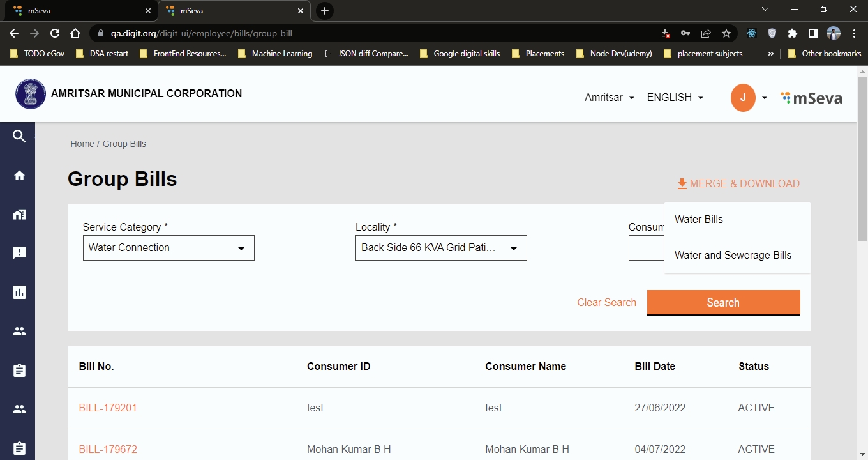Viewport: 868px width, 460px height.
Task: Open bill BILL-179201 link
Action: 108,408
